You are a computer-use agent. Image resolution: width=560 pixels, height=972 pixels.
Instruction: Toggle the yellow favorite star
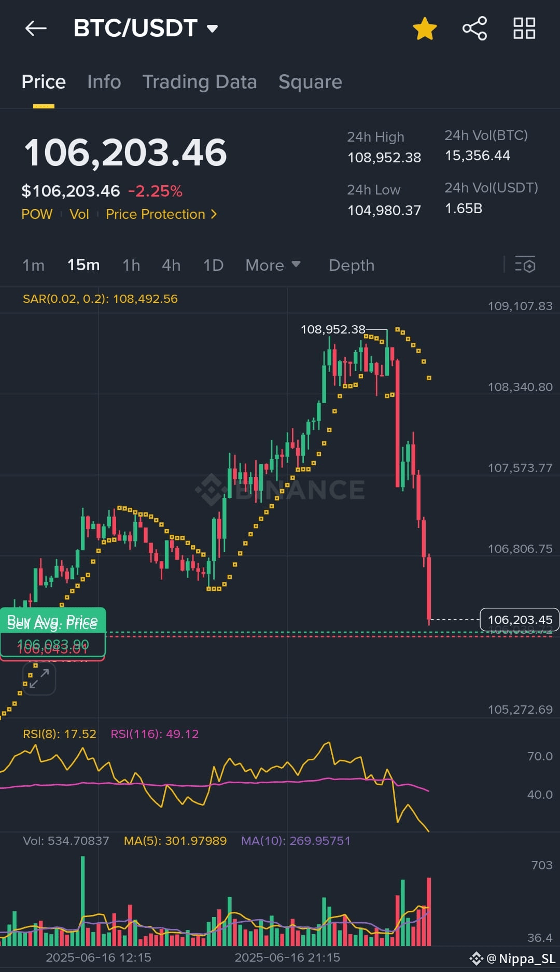425,28
